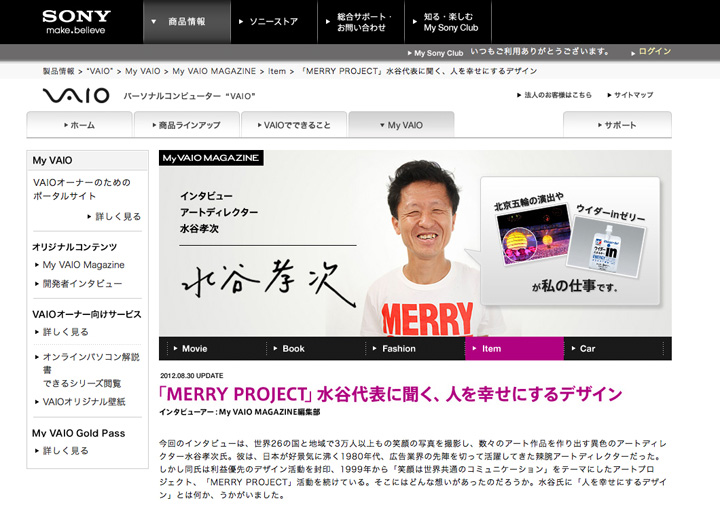
Task: Select the ホーム tab
Action: [x=79, y=124]
